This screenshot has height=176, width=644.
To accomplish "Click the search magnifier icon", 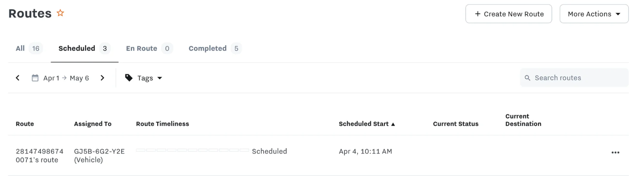I will click(527, 78).
